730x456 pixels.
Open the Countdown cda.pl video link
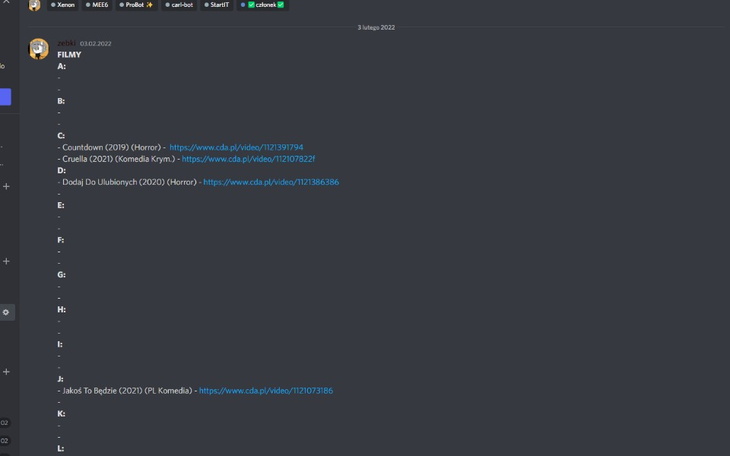point(236,147)
